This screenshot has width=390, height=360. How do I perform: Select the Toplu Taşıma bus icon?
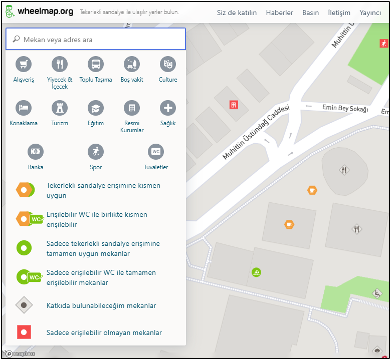tap(96, 64)
